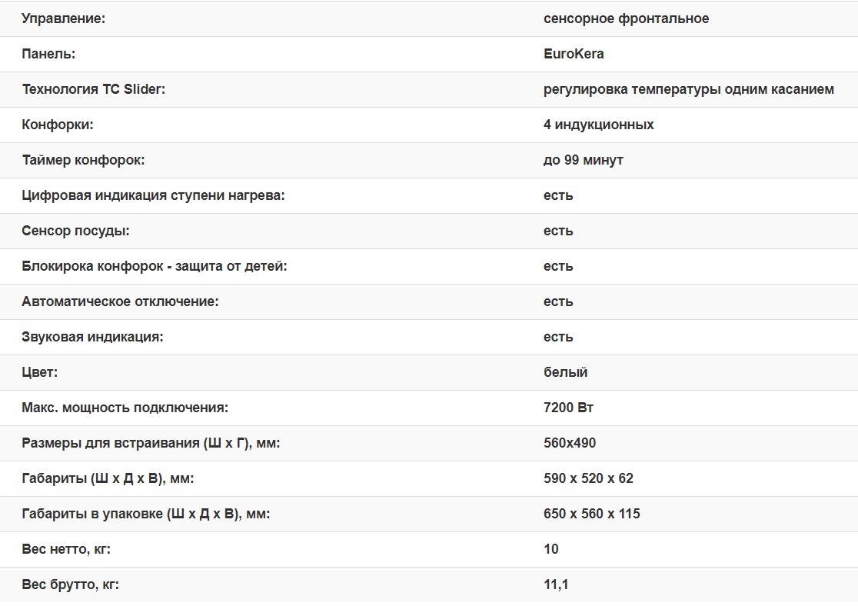Select the "Технология TC Slider:" label

tap(93, 89)
